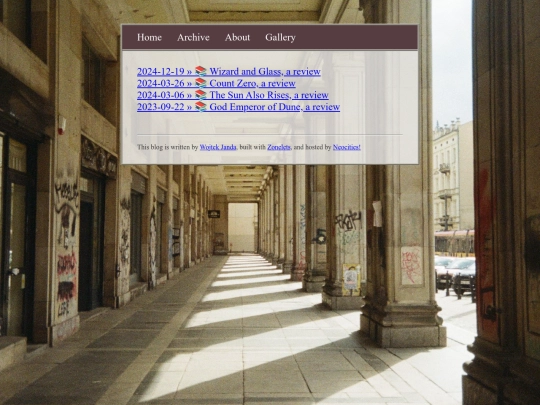Open the Gallery page
Screen dimensions: 540x405
pyautogui.click(x=280, y=37)
